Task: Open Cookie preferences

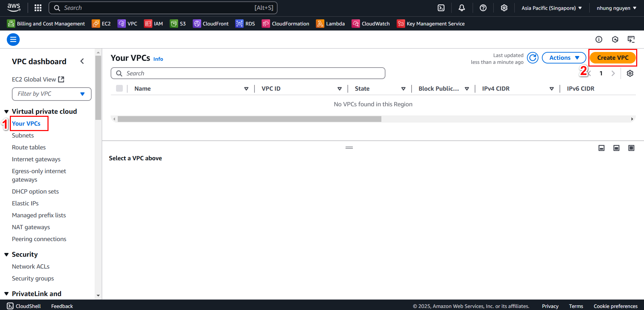Action: pos(615,306)
